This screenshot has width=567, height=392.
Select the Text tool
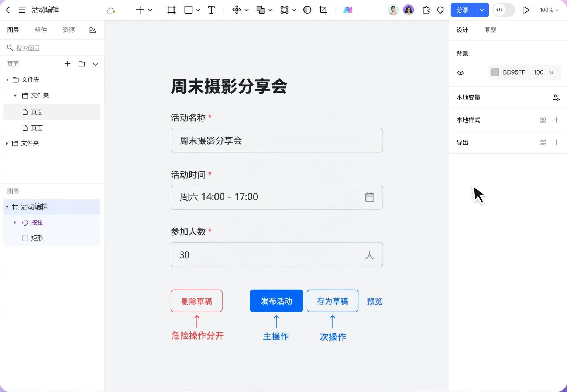tap(211, 10)
